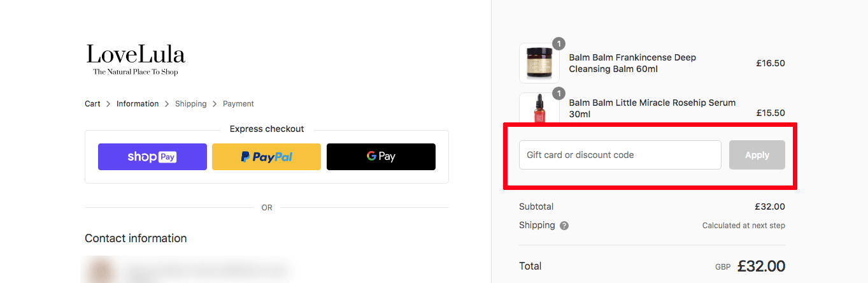Click the chevron after Cart breadcrumb
Viewport: 868px width, 283px height.
pos(108,104)
